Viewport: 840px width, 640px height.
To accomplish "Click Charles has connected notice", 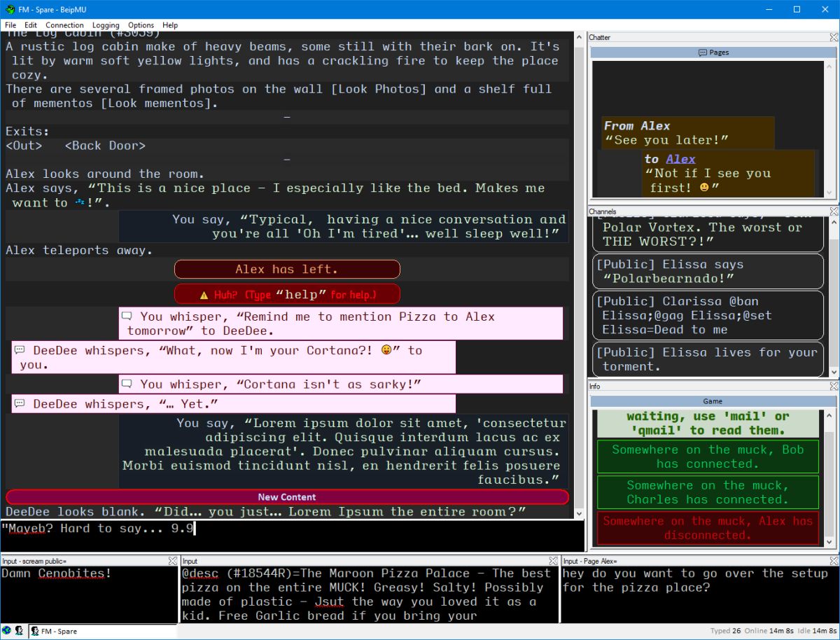I will (708, 492).
